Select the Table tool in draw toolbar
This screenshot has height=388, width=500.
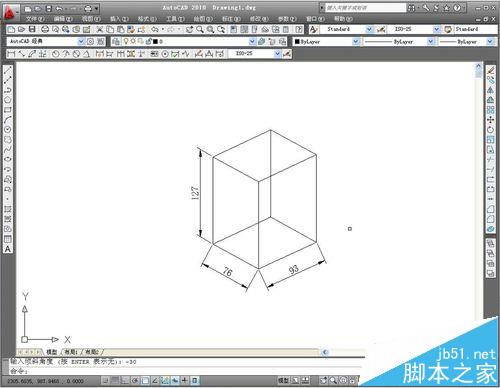[8, 239]
